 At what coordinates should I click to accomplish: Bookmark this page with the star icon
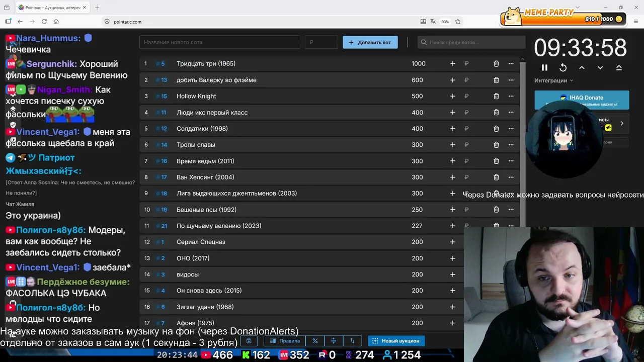click(458, 22)
